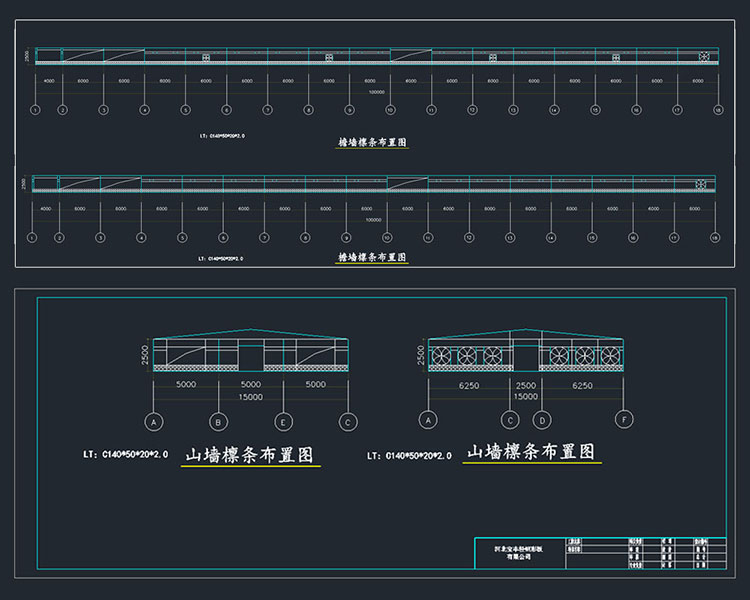Select the lower 檐墙檩条布置图 drawing title
Viewport: 750px width, 600px height.
pyautogui.click(x=373, y=257)
